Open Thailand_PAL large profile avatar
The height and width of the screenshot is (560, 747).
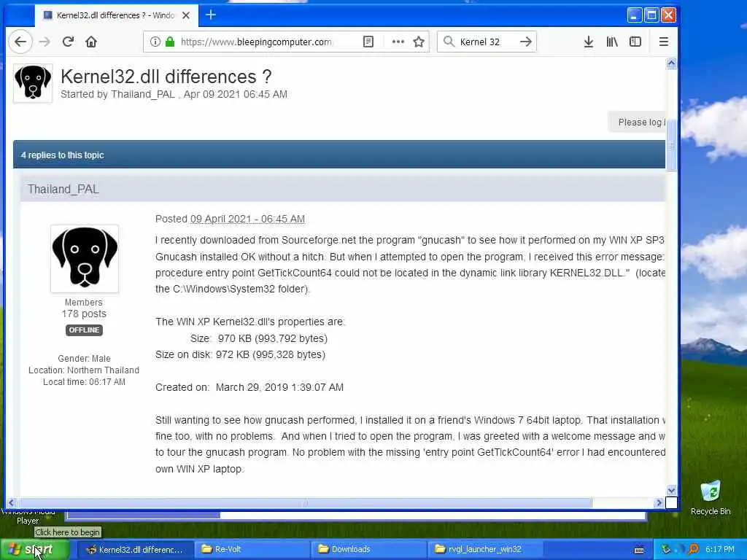pos(85,259)
